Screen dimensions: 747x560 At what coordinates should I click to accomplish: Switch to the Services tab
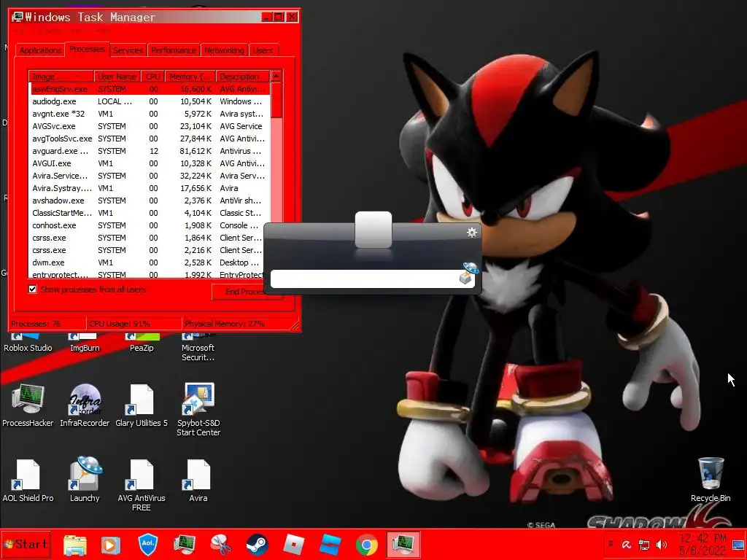coord(128,50)
